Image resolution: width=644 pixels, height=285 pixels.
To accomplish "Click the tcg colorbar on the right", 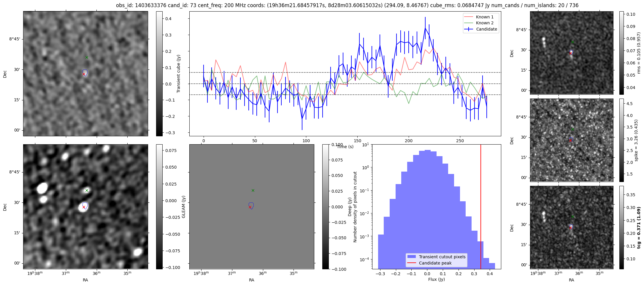I will 621,227.
